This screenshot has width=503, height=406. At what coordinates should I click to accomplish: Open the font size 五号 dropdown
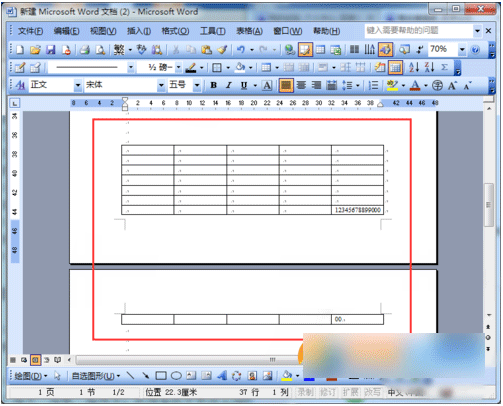[x=197, y=86]
